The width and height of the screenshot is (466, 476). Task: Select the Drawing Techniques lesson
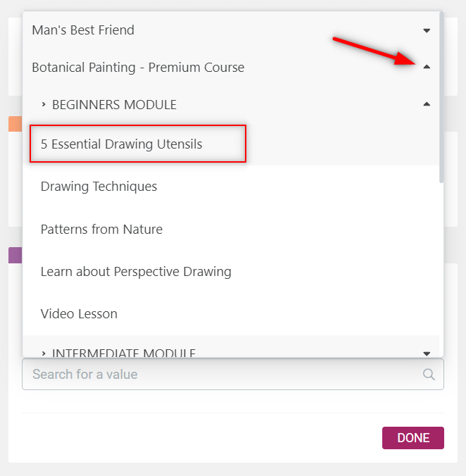[x=99, y=187]
